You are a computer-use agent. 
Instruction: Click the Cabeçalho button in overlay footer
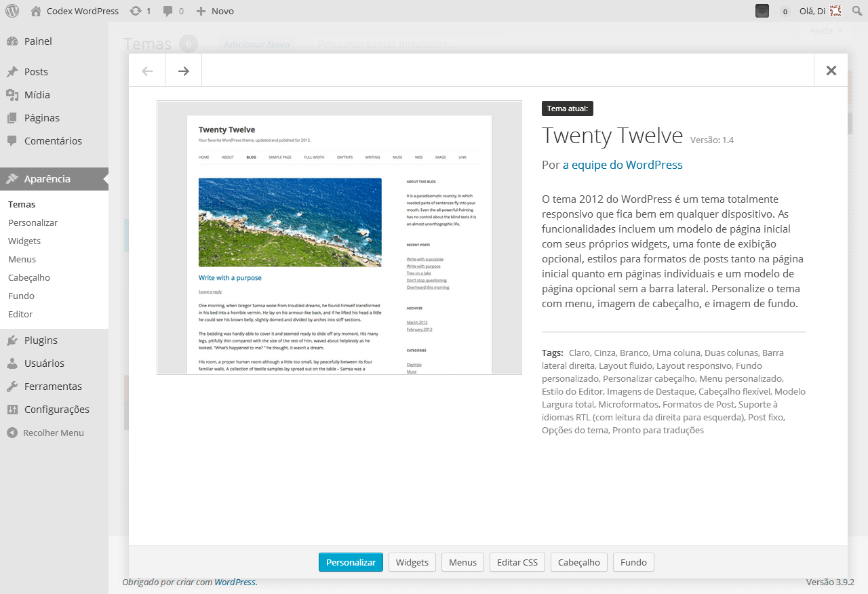[579, 562]
